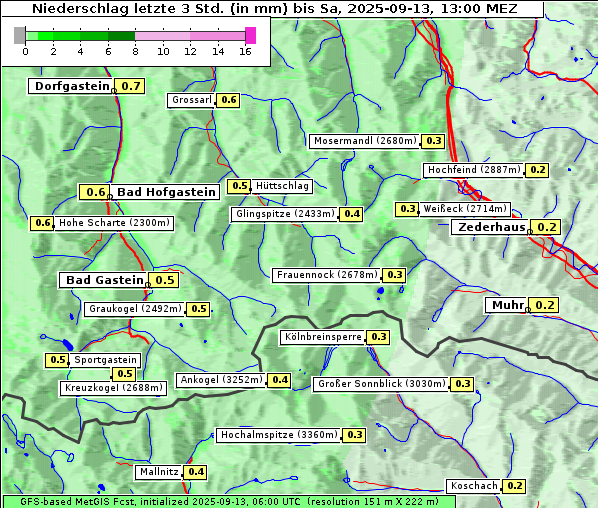Click the Weißeck (2714m) label
Screen dimensions: 598x508
[x=465, y=209]
